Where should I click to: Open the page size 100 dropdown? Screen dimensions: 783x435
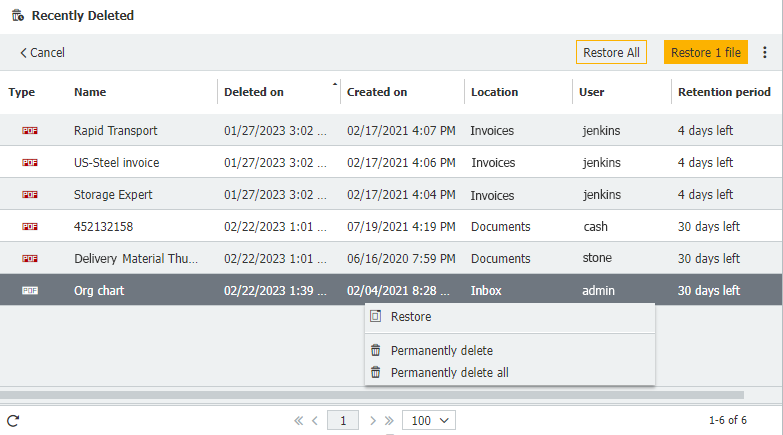tap(428, 421)
